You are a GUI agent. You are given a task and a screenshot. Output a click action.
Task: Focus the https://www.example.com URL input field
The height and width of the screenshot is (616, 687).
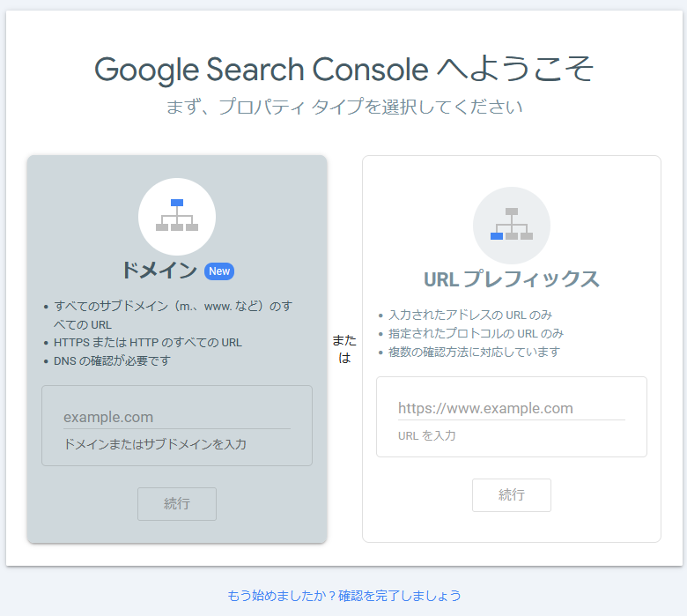[x=512, y=408]
